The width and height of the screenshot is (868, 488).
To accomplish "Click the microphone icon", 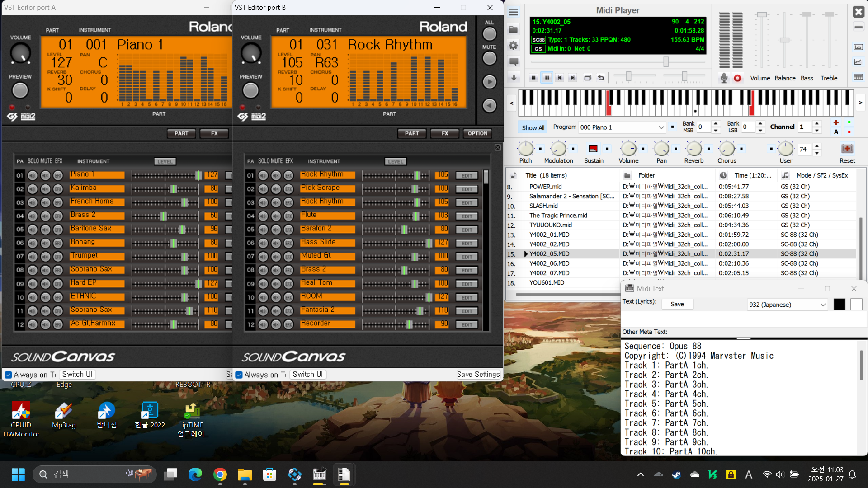I will [724, 78].
